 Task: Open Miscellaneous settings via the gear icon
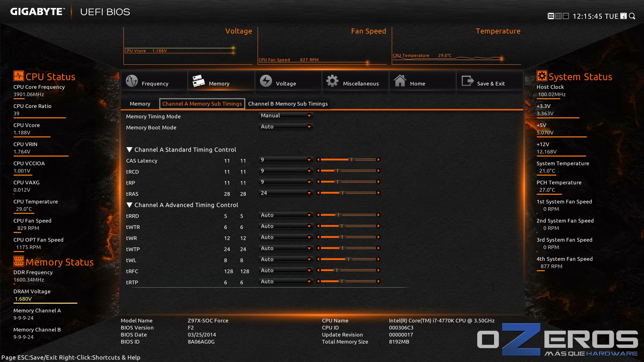point(332,81)
